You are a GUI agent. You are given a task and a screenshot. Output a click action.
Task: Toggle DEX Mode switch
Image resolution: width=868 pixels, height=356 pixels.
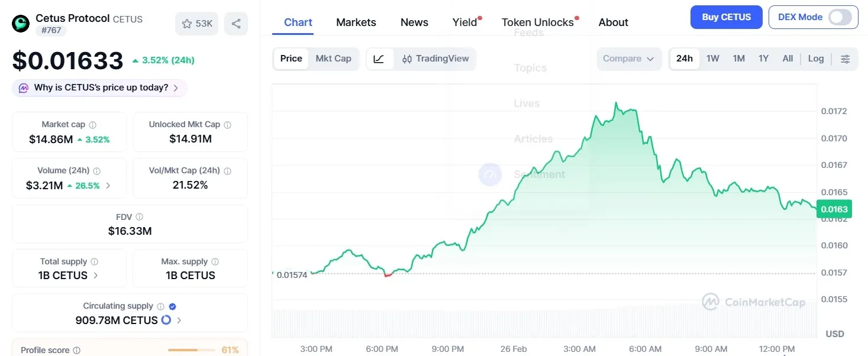coord(840,17)
